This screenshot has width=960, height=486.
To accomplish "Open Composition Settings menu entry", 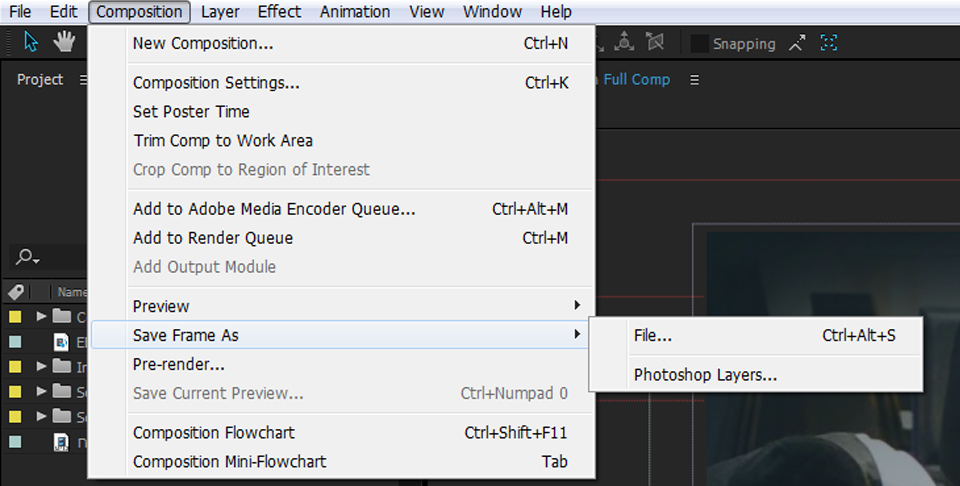I will click(x=216, y=83).
